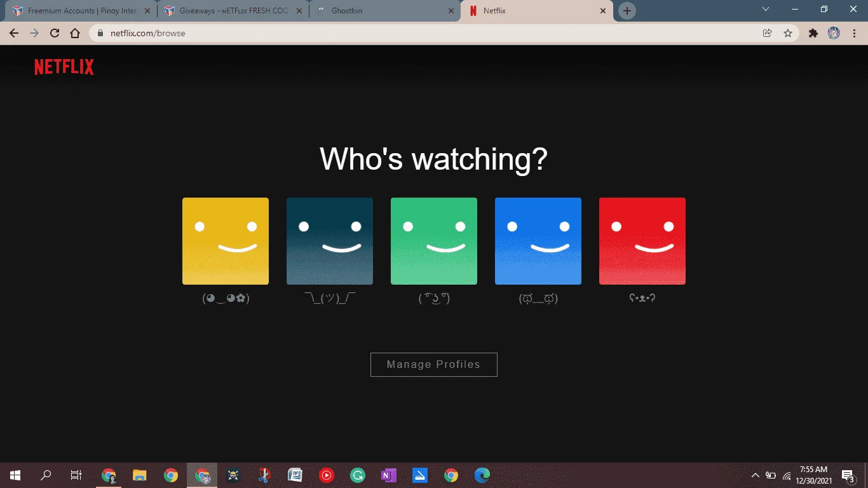Open the pirate skull app on taskbar

pyautogui.click(x=233, y=475)
